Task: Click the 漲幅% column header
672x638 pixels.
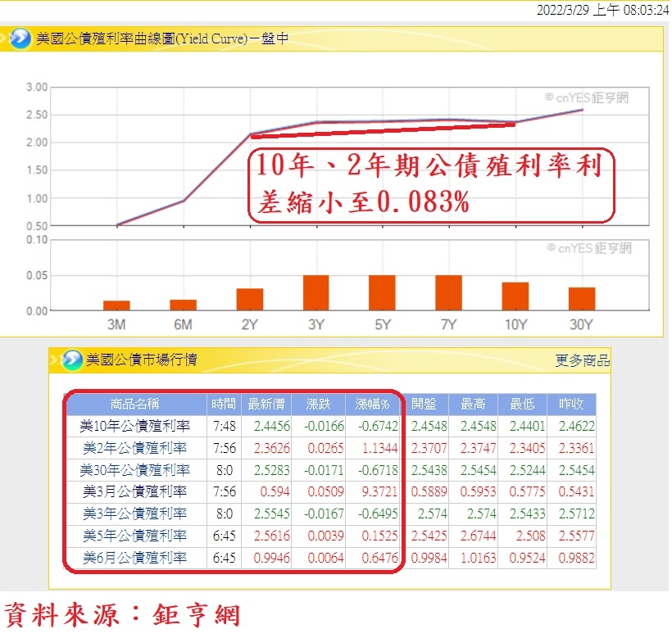Action: tap(372, 405)
